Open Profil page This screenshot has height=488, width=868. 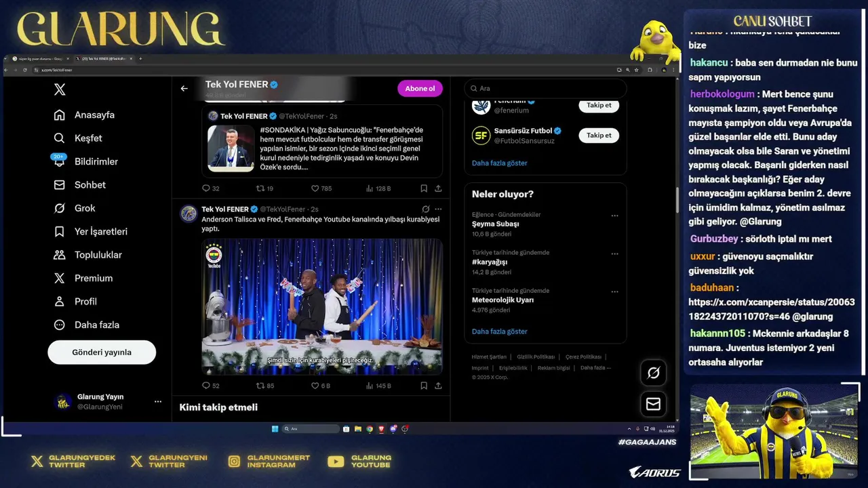coord(75,302)
